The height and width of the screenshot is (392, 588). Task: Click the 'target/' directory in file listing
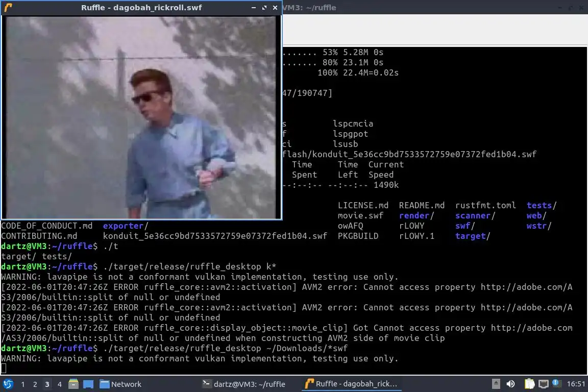pyautogui.click(x=473, y=236)
